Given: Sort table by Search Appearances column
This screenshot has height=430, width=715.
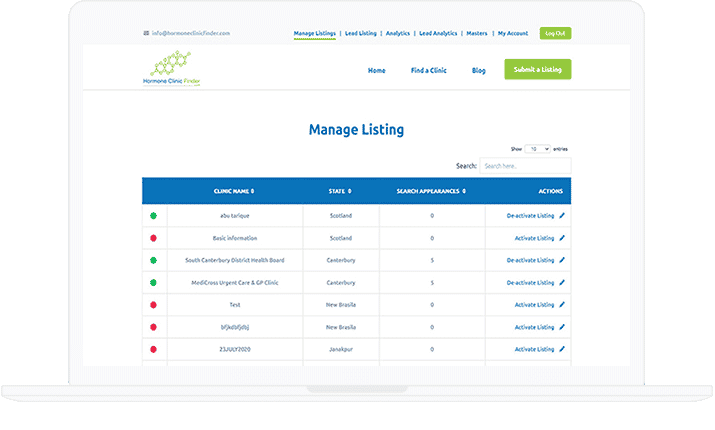Looking at the screenshot, I should [432, 191].
